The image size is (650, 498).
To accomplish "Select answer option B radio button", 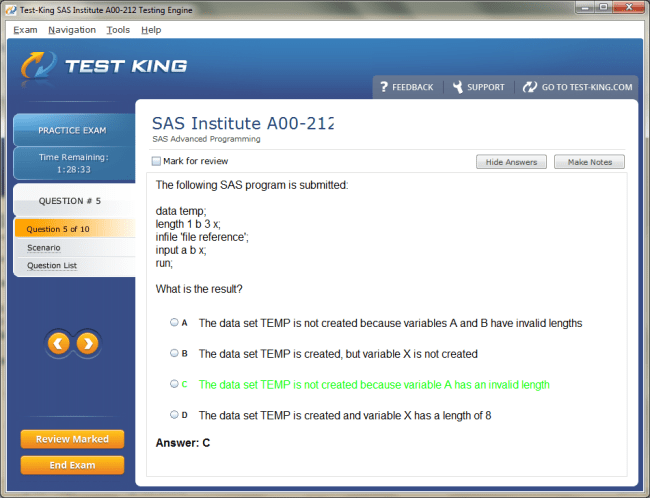I will pos(174,353).
